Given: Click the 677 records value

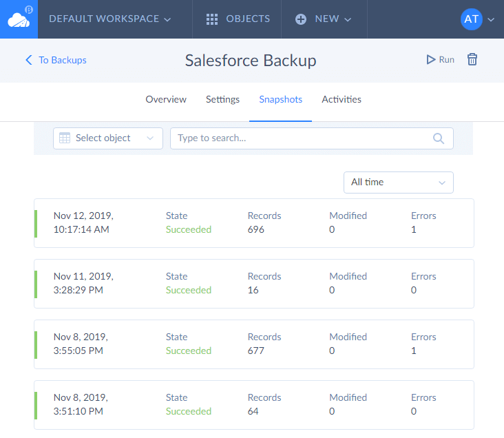Looking at the screenshot, I should 256,351.
